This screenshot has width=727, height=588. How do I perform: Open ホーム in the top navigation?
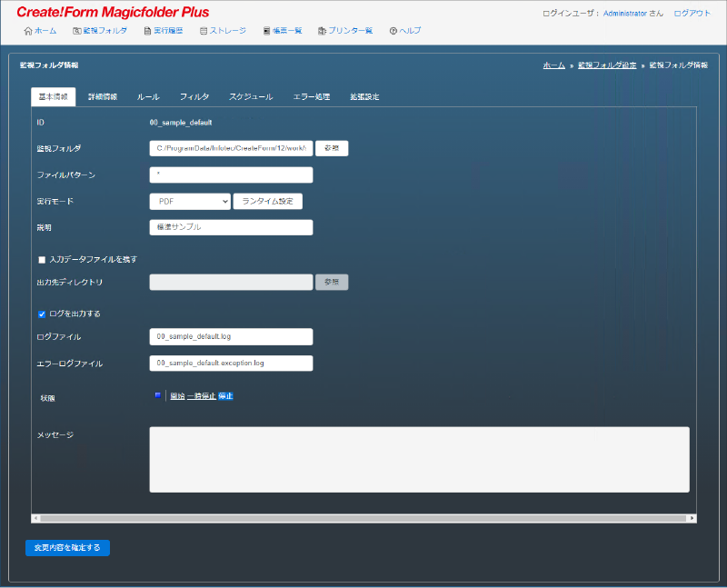click(45, 31)
